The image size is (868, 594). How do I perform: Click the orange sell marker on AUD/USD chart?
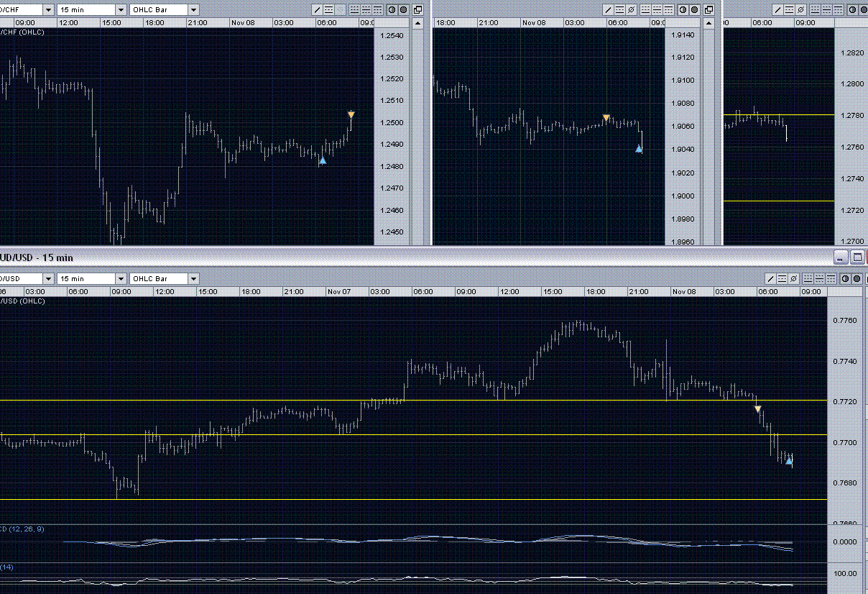tap(757, 409)
